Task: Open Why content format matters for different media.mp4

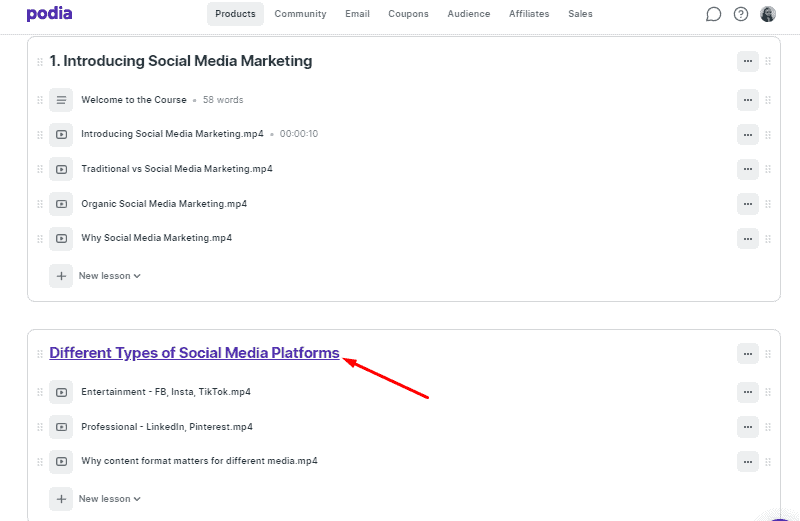Action: click(x=199, y=461)
